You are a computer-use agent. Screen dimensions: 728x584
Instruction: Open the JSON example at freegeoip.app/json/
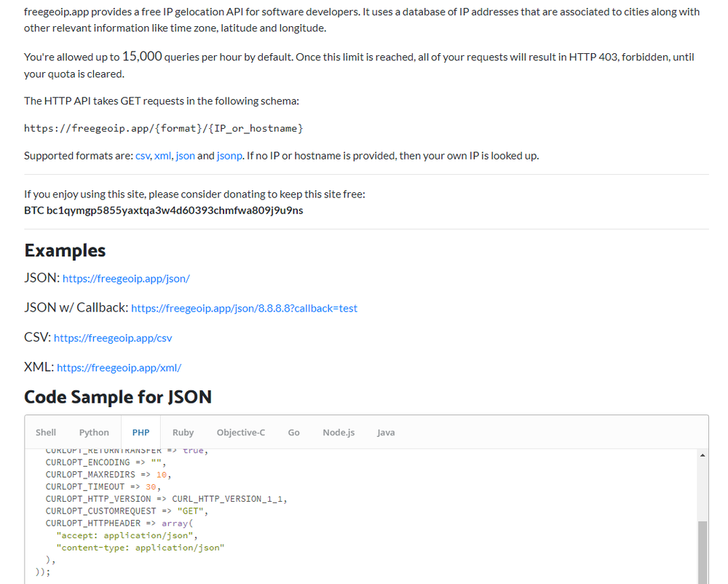pos(126,278)
